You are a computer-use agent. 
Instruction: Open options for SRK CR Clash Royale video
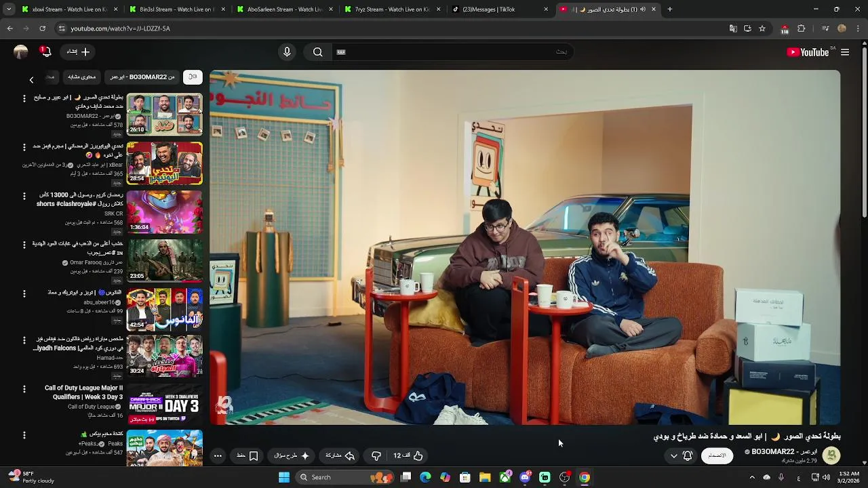pyautogui.click(x=24, y=196)
